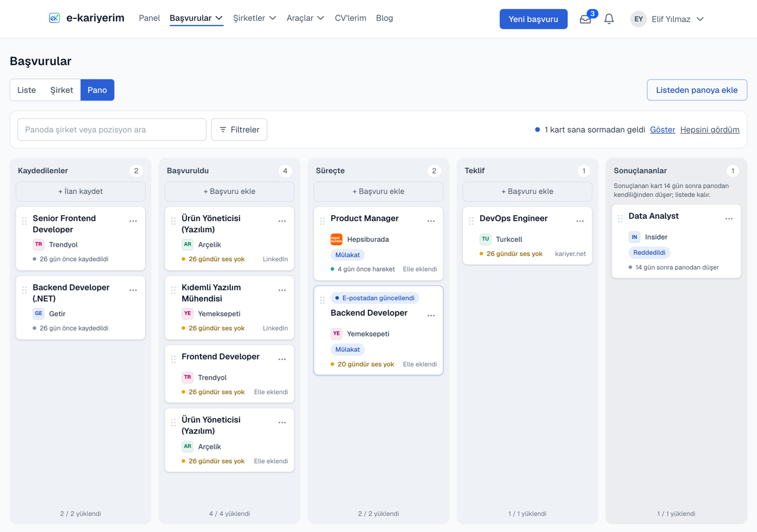
Task: Click the Yeni başvuru button
Action: pyautogui.click(x=533, y=19)
